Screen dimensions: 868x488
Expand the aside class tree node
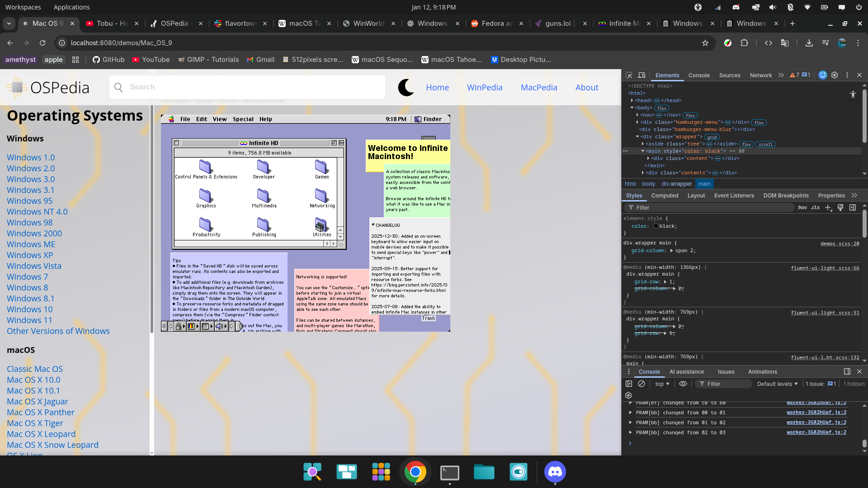(x=643, y=144)
